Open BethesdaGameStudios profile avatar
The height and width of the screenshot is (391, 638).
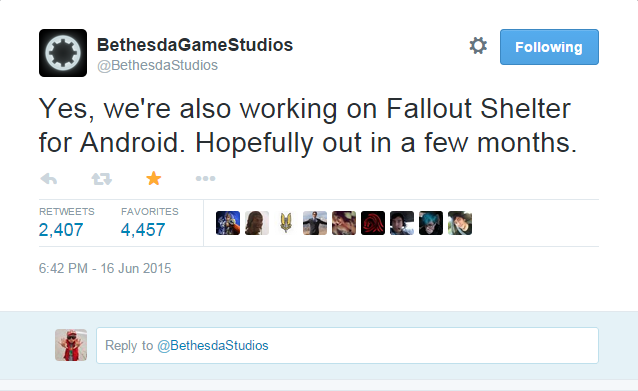click(63, 53)
